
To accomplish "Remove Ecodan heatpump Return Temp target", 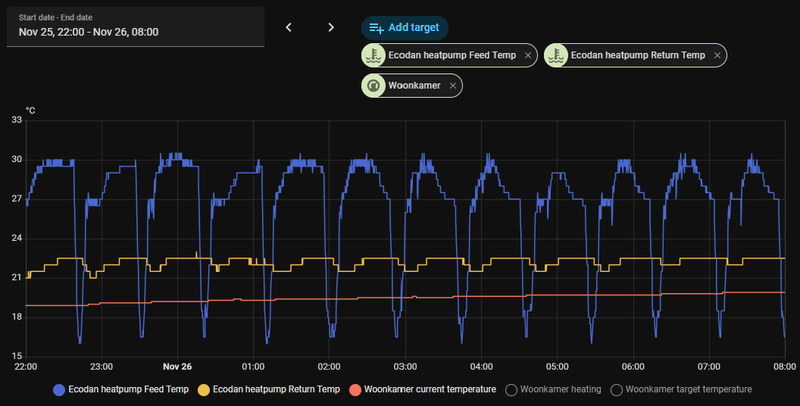I will point(717,56).
